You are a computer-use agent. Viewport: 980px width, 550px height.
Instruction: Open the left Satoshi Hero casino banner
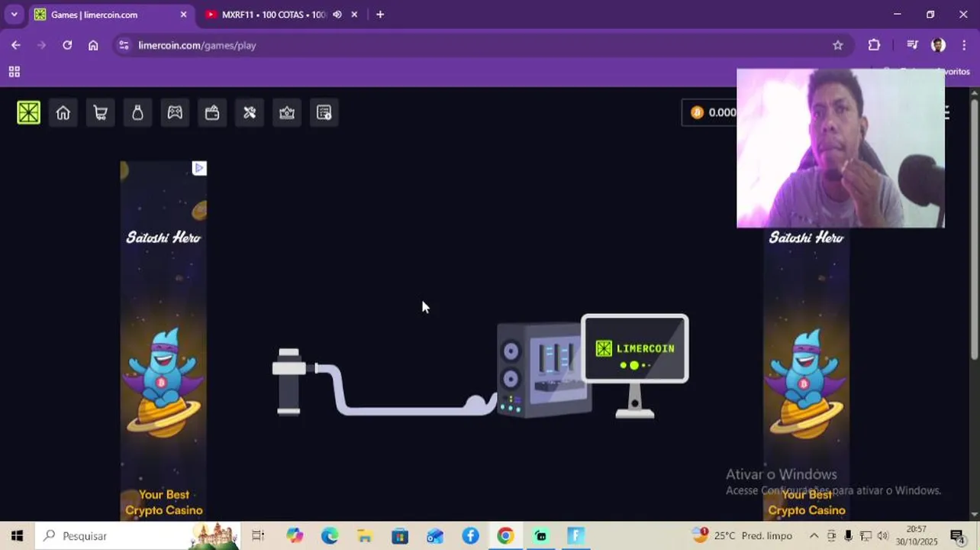(x=163, y=341)
